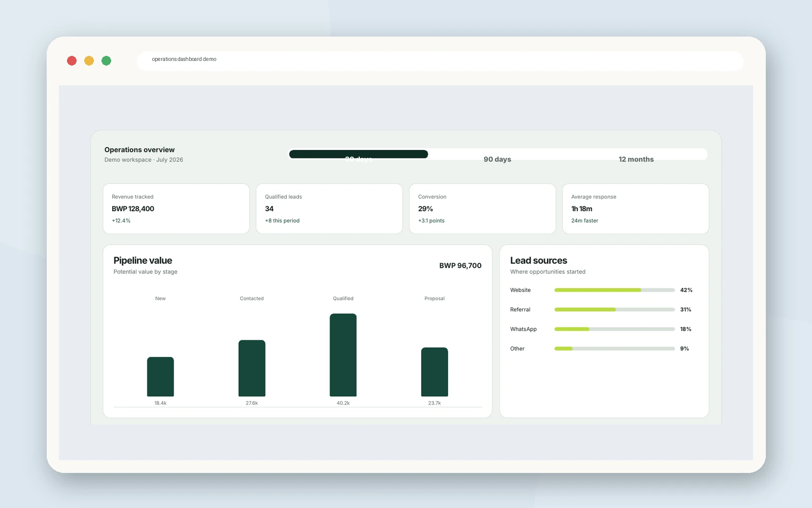
Task: Click the Where opportunities started subtitle
Action: click(x=548, y=272)
